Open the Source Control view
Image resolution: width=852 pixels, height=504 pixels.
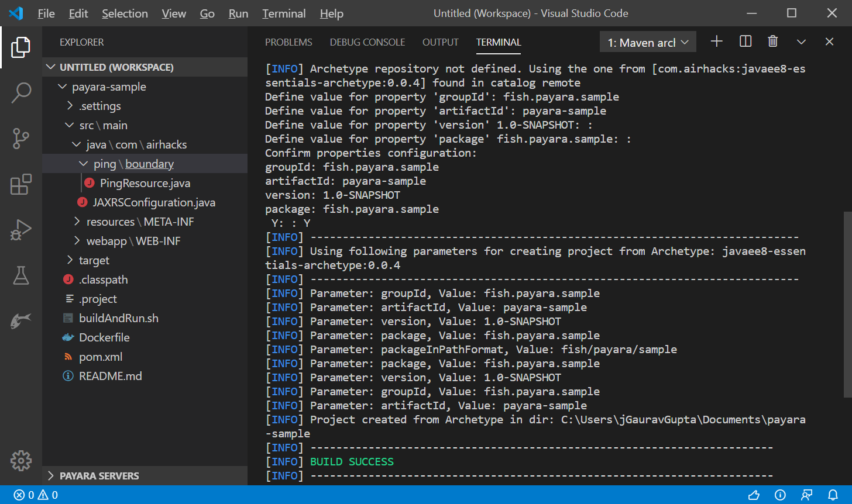coord(21,139)
